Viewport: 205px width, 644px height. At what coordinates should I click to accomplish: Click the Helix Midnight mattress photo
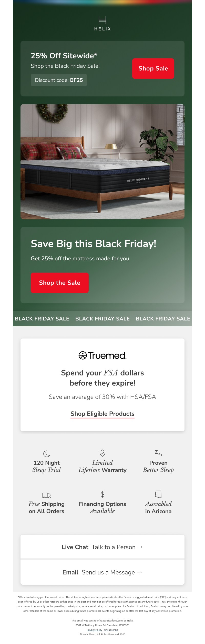[x=102, y=161]
